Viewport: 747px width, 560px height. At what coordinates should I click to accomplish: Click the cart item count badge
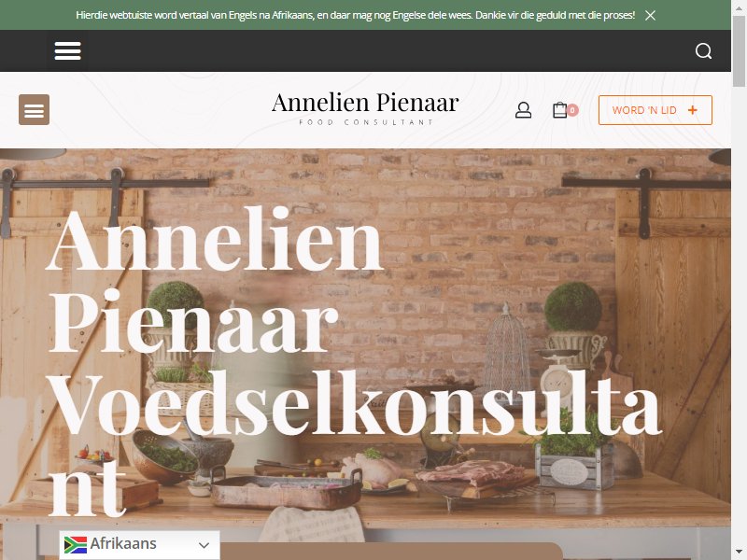tap(572, 110)
